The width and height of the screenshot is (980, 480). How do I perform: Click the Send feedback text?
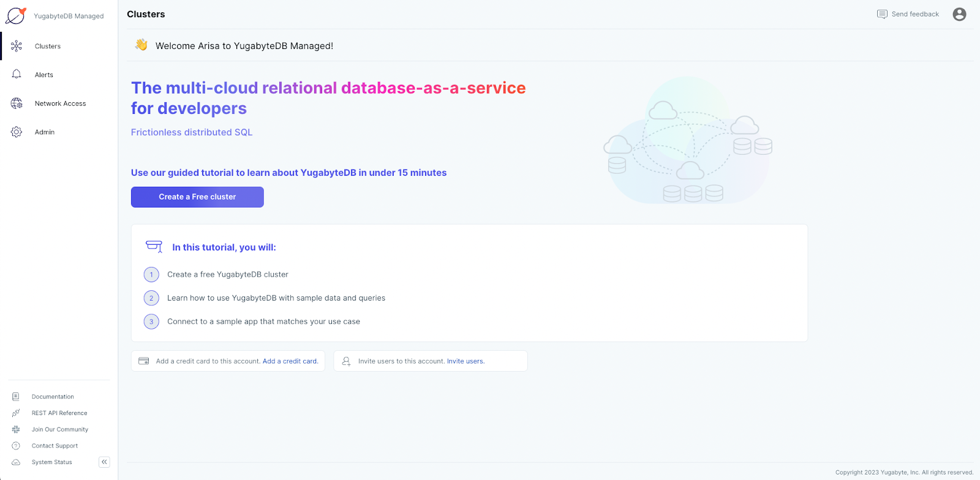point(915,14)
